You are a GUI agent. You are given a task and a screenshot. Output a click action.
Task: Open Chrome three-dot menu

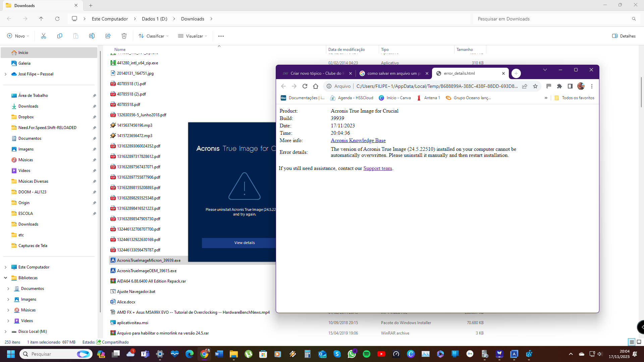pyautogui.click(x=592, y=86)
